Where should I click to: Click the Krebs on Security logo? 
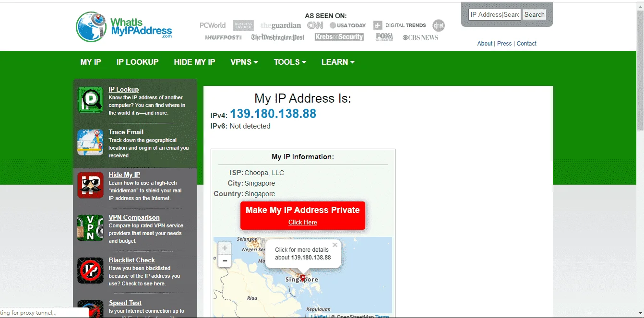339,37
